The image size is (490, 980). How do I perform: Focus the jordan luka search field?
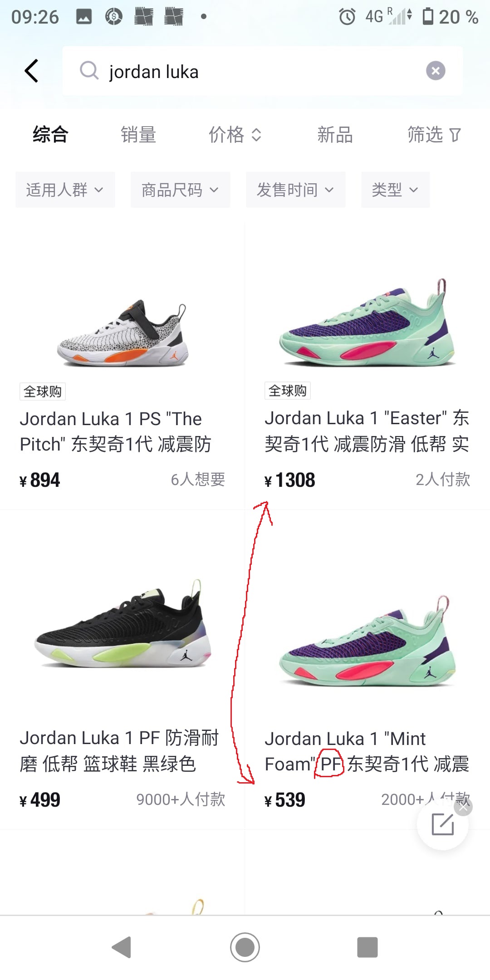(263, 71)
